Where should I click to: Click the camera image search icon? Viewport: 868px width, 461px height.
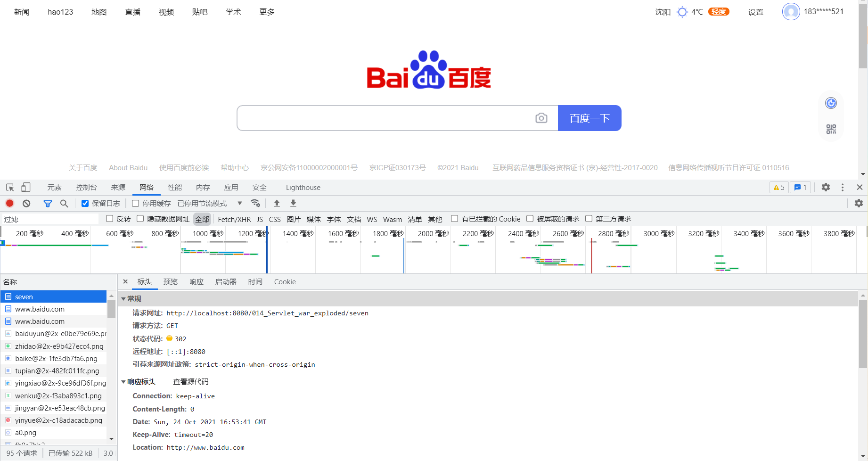coord(541,118)
